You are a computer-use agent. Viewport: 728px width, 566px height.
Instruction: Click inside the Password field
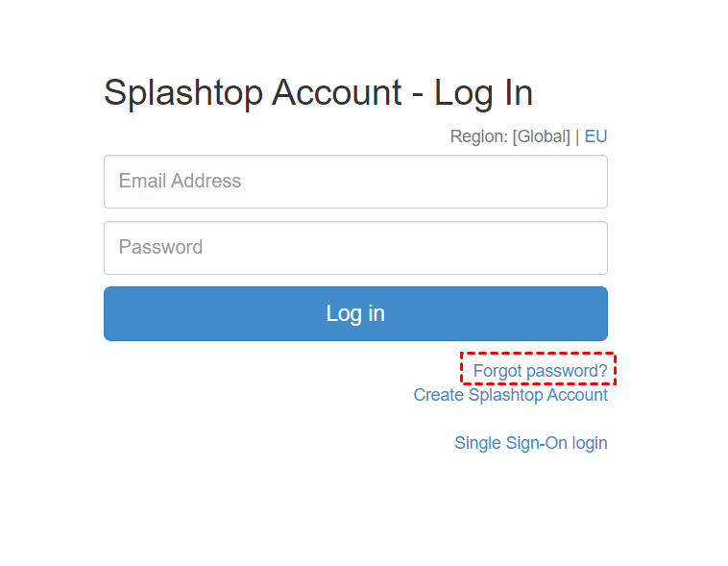click(x=355, y=248)
